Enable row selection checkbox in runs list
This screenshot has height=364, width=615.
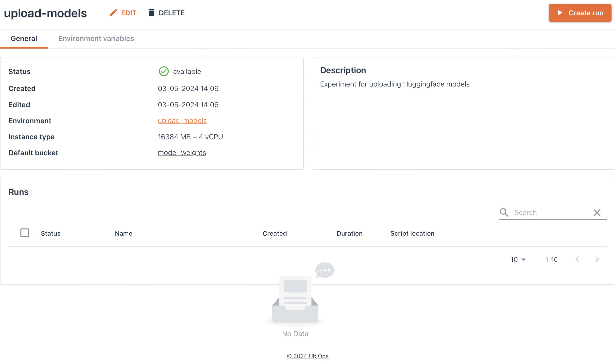coord(25,233)
